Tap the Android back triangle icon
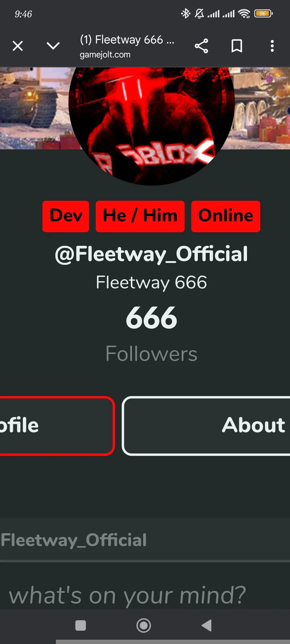Image resolution: width=290 pixels, height=644 pixels. pos(207,625)
